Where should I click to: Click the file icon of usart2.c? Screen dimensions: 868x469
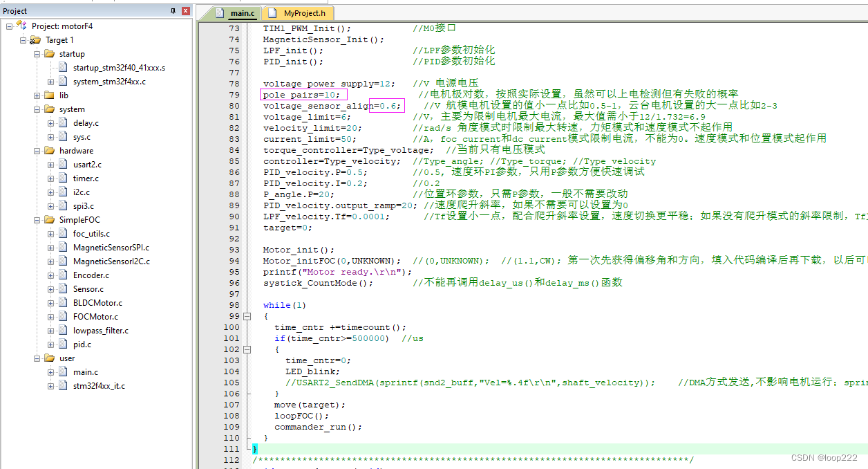coord(64,165)
